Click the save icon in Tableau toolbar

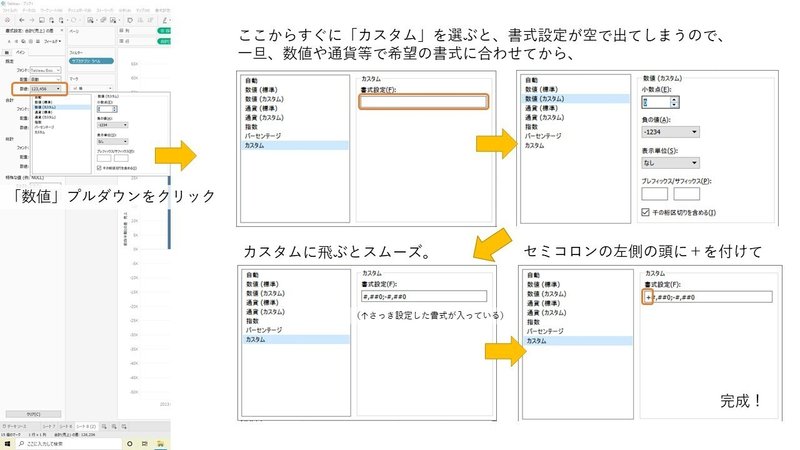tap(42, 20)
